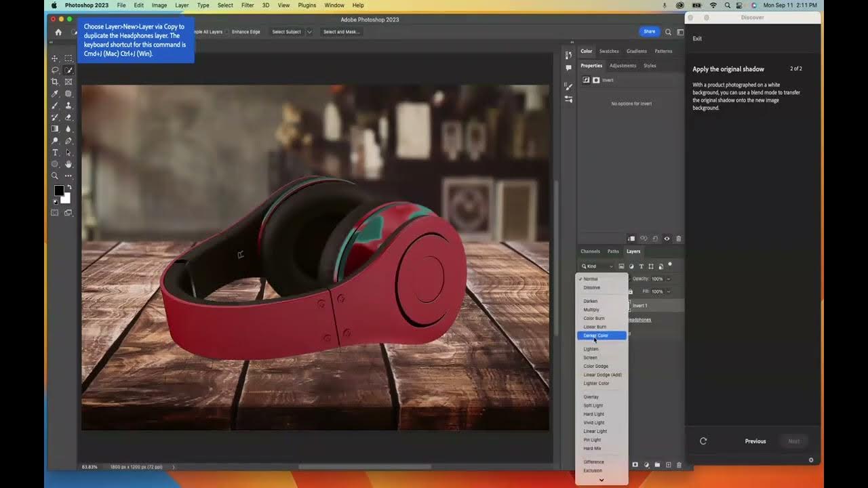Delete adjustment layer via Properties trash icon
The width and height of the screenshot is (868, 488).
(679, 239)
